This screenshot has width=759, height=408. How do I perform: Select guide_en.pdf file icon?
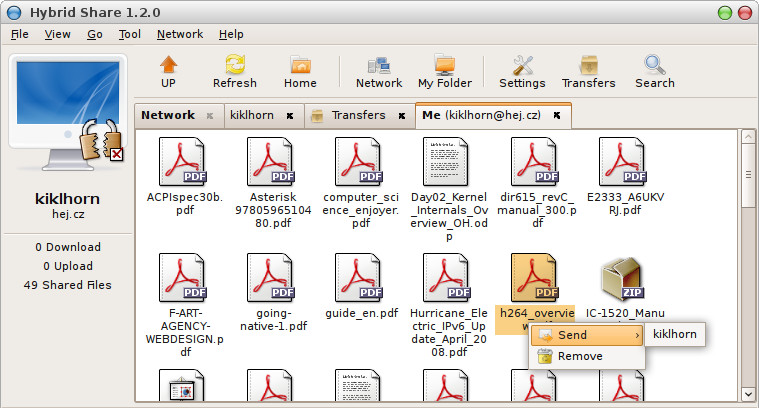pyautogui.click(x=359, y=278)
